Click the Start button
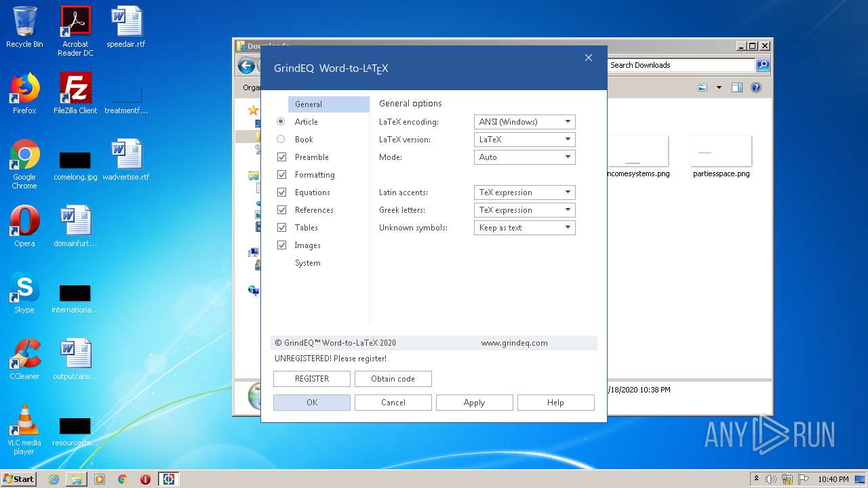 point(19,479)
